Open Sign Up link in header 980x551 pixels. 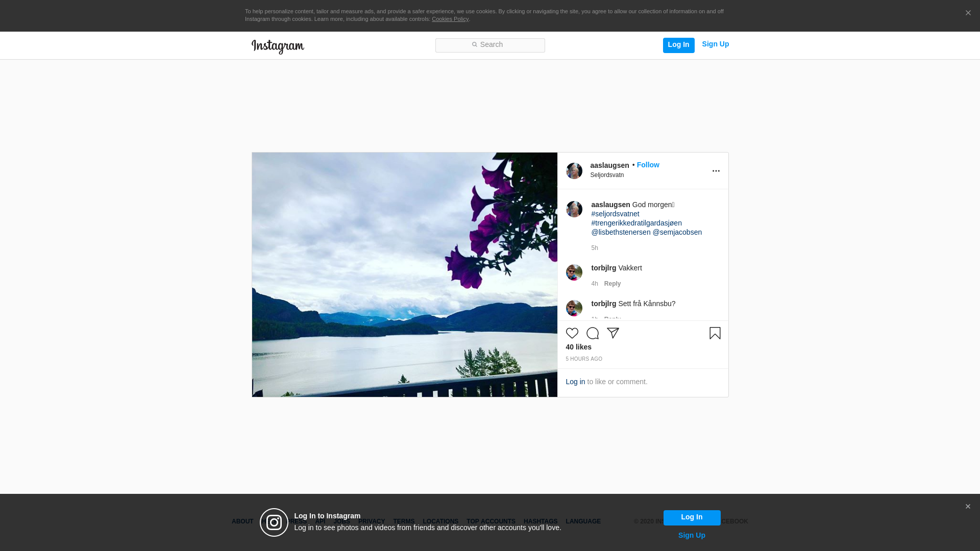coord(715,44)
